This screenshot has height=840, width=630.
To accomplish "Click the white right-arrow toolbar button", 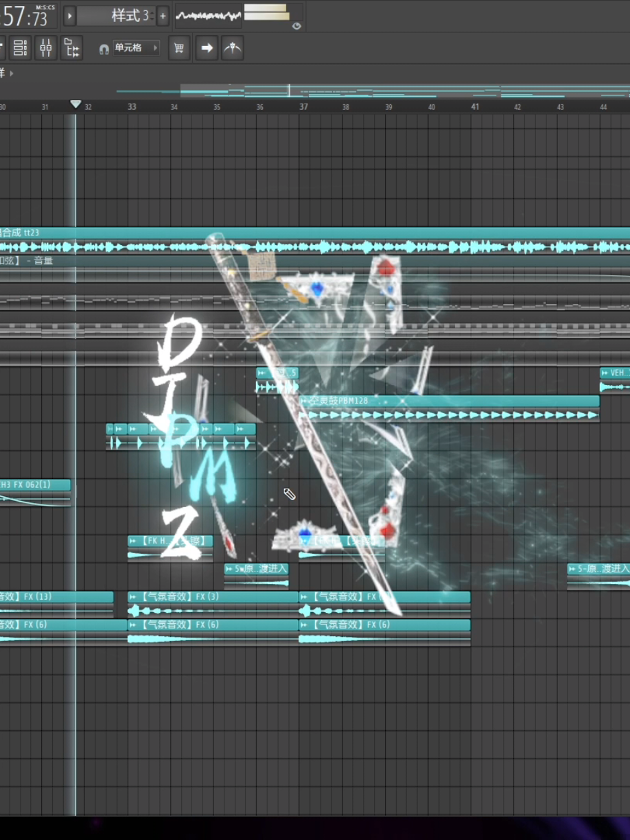I will [207, 48].
